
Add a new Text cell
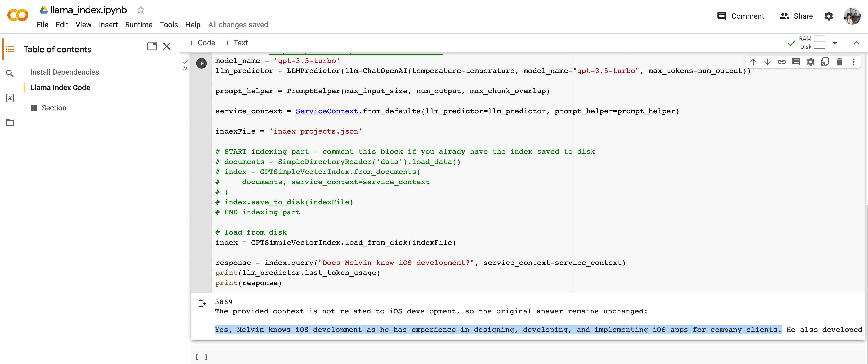pyautogui.click(x=236, y=43)
